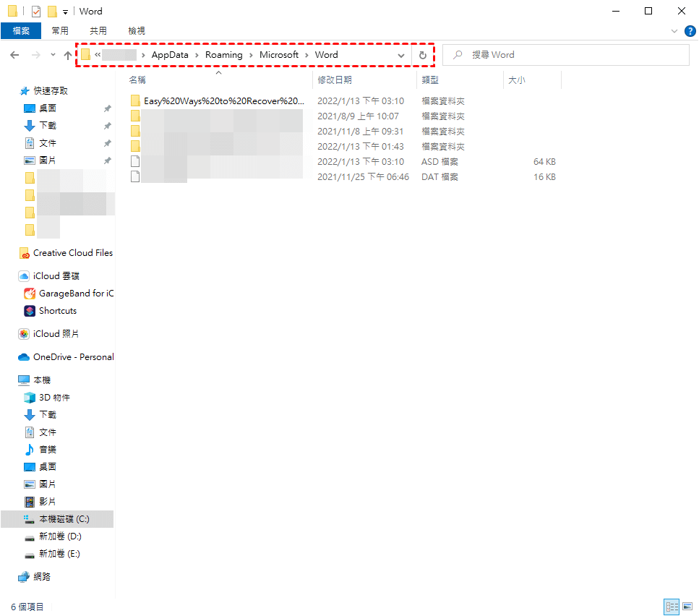699x616 pixels.
Task: Select the Word breadcrumb segment
Action: (326, 55)
